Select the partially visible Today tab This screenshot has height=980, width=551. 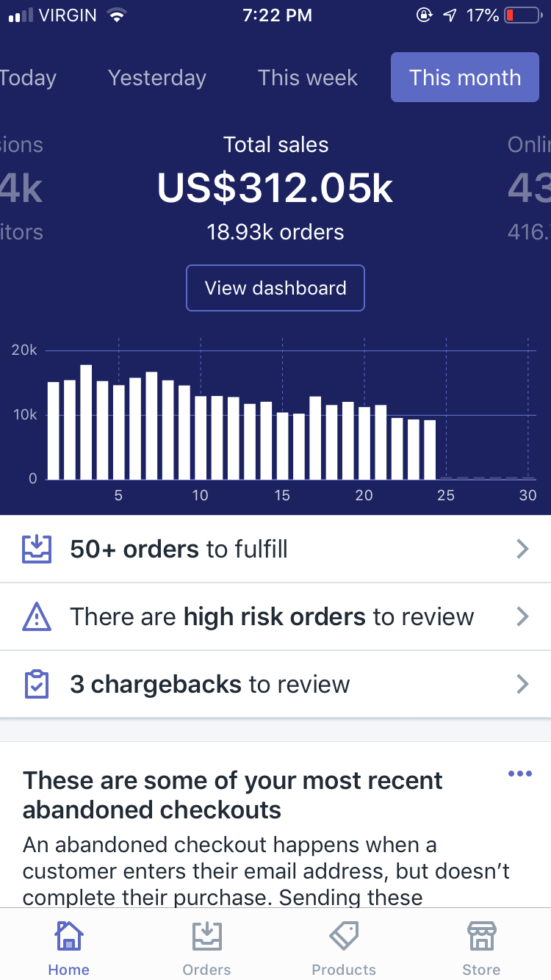26,78
